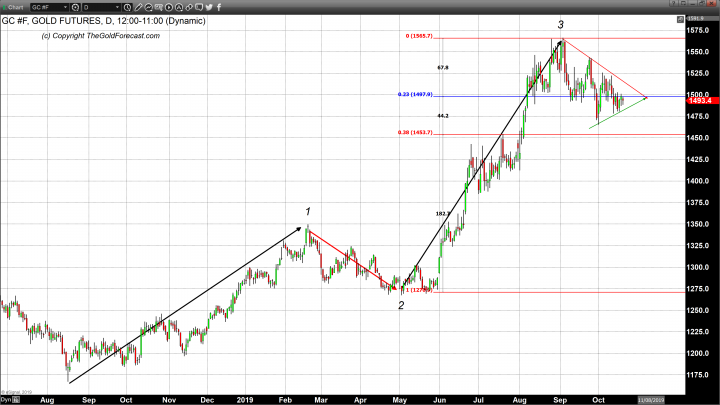720x405 pixels.
Task: Click the study templates icon
Action: pyautogui.click(x=158, y=7)
